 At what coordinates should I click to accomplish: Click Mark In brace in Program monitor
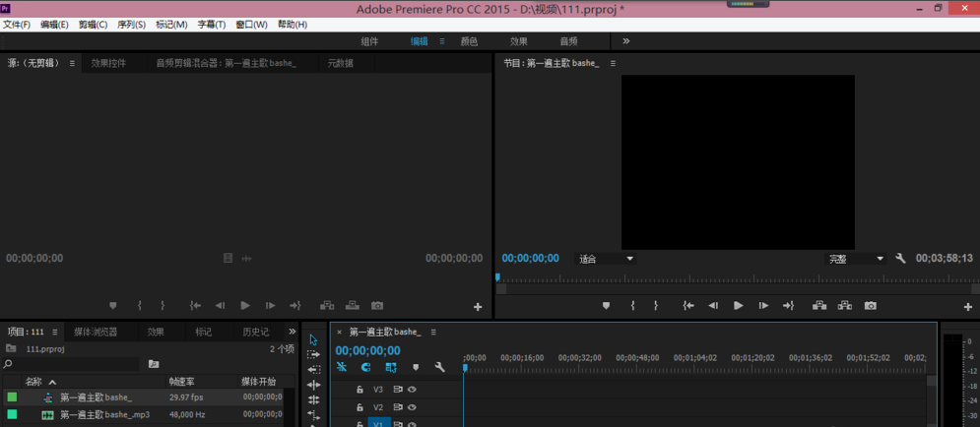pyautogui.click(x=632, y=306)
